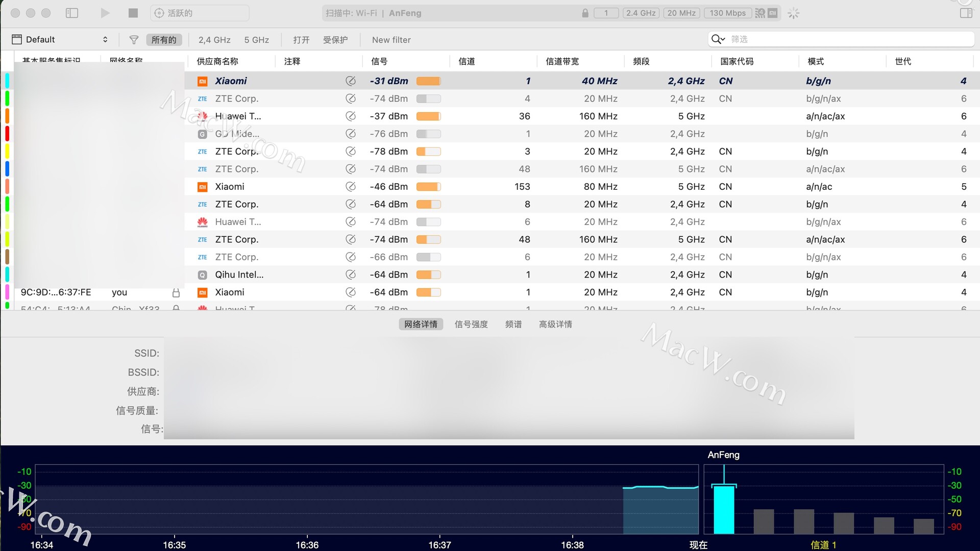
Task: Select the ZTE Corp. row on channel 8
Action: tap(490, 204)
